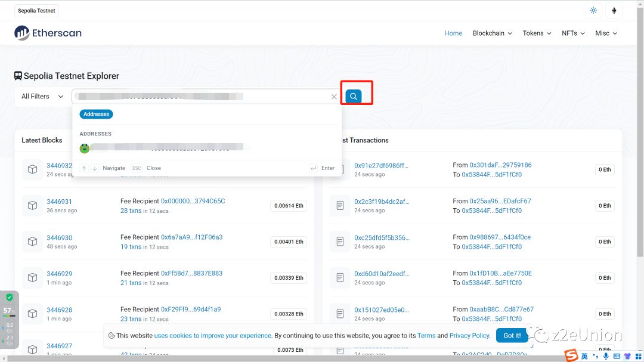Open block 3446930
644x362 pixels.
[x=59, y=238]
